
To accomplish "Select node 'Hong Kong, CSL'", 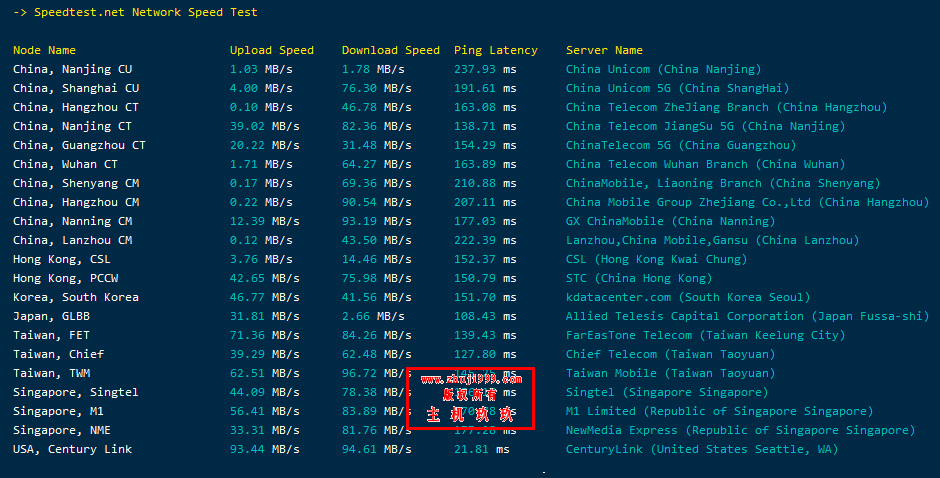I will pyautogui.click(x=62, y=260).
